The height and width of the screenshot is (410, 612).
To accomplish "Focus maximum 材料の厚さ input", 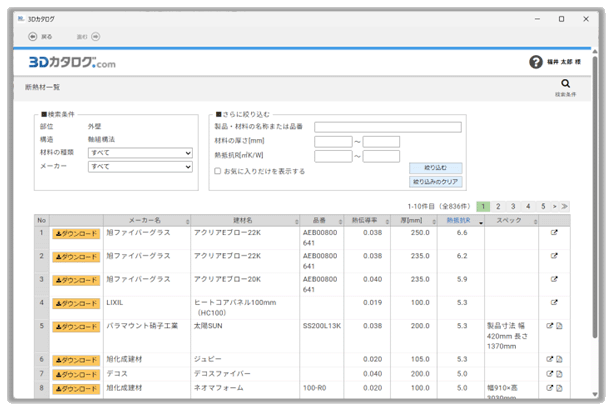I will (x=381, y=141).
